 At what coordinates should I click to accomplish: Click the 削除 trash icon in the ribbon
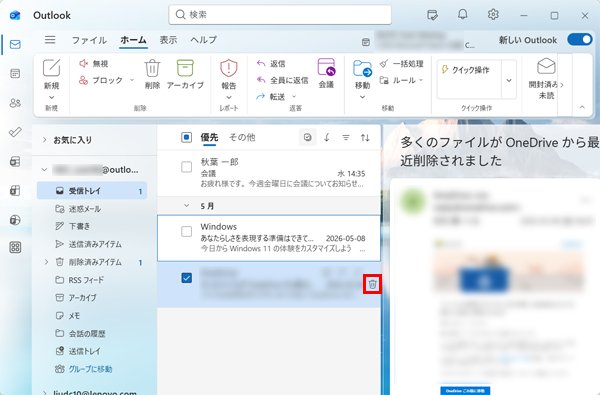(152, 69)
